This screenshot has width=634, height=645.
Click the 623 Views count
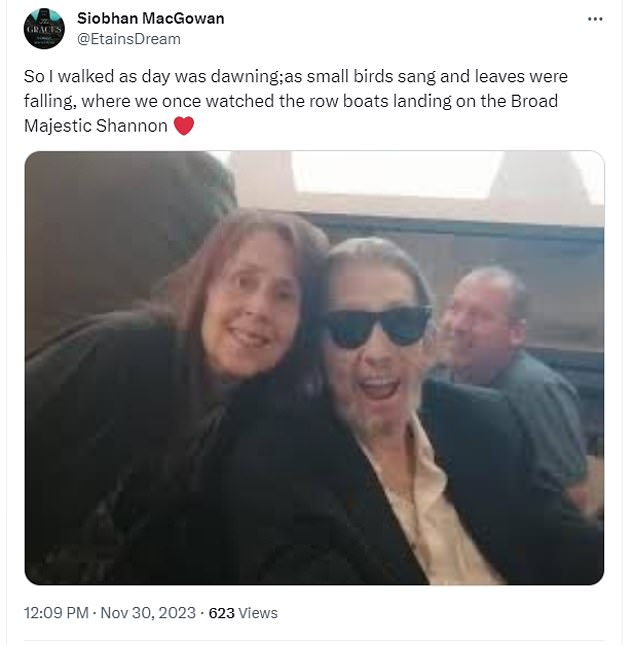pyautogui.click(x=243, y=613)
